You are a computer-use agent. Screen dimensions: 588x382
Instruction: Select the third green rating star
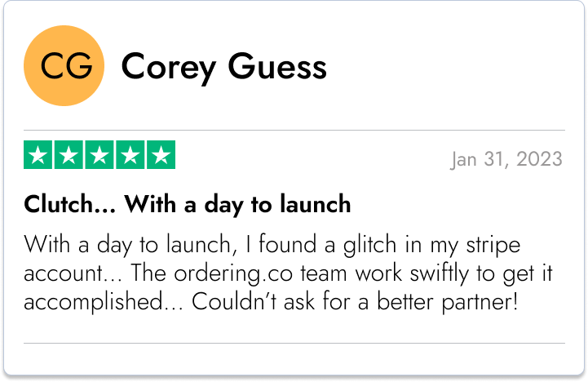tap(99, 154)
